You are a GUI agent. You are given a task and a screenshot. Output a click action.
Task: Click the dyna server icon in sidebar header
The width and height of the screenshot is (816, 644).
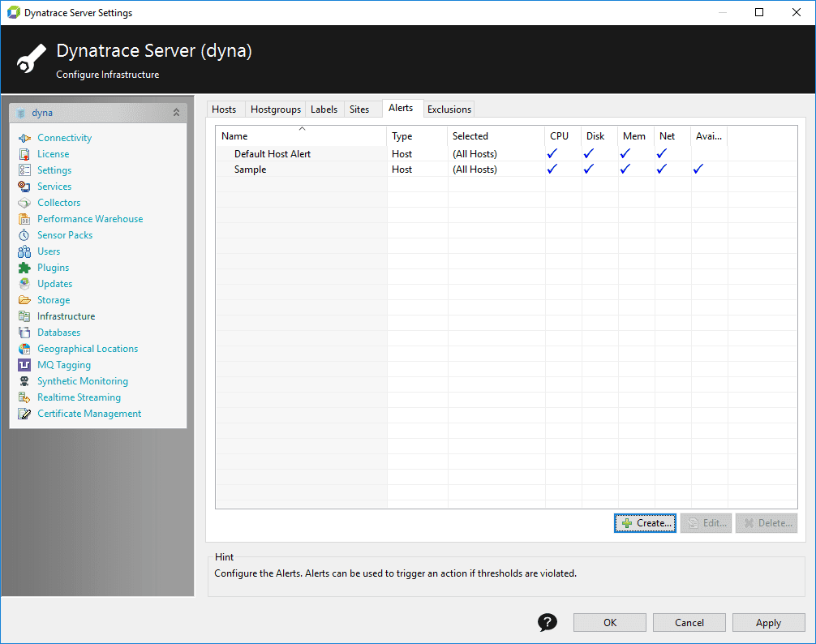point(21,113)
